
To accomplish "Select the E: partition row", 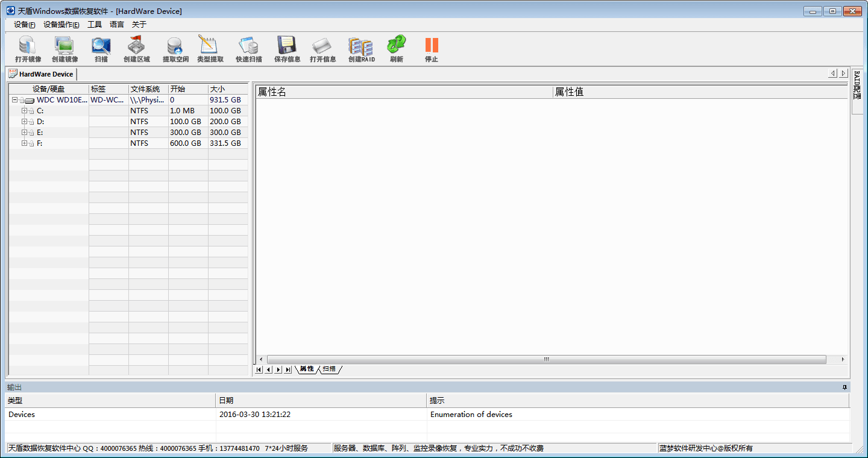I will [x=40, y=133].
